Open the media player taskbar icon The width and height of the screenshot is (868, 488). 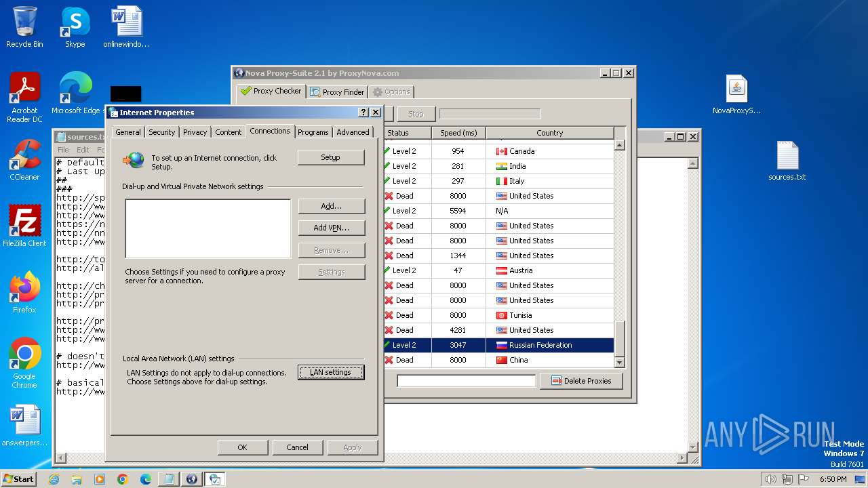click(100, 479)
